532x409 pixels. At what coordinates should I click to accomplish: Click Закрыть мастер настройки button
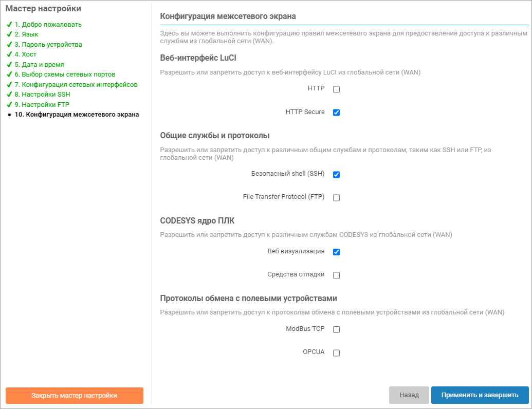(x=75, y=396)
